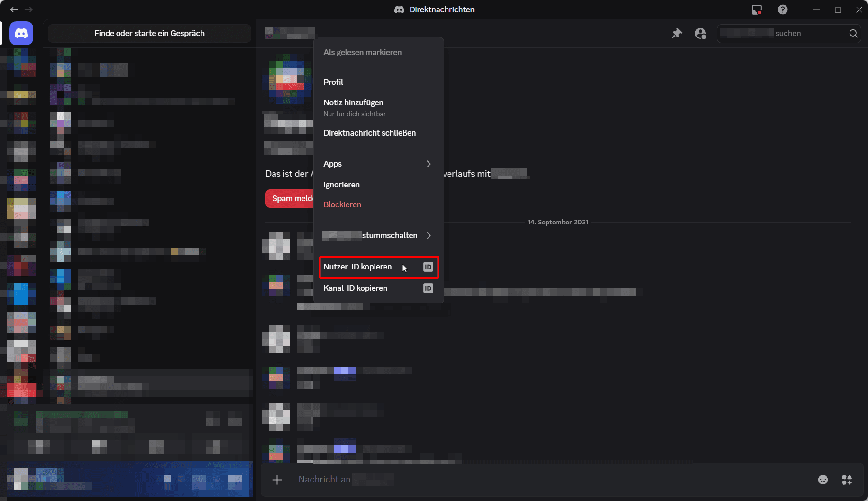Click the inbox icon in title bar

[757, 9]
